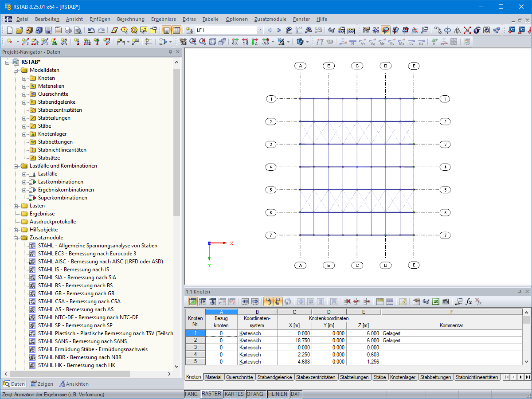Toggle the Project Navigator display button

tap(167, 30)
